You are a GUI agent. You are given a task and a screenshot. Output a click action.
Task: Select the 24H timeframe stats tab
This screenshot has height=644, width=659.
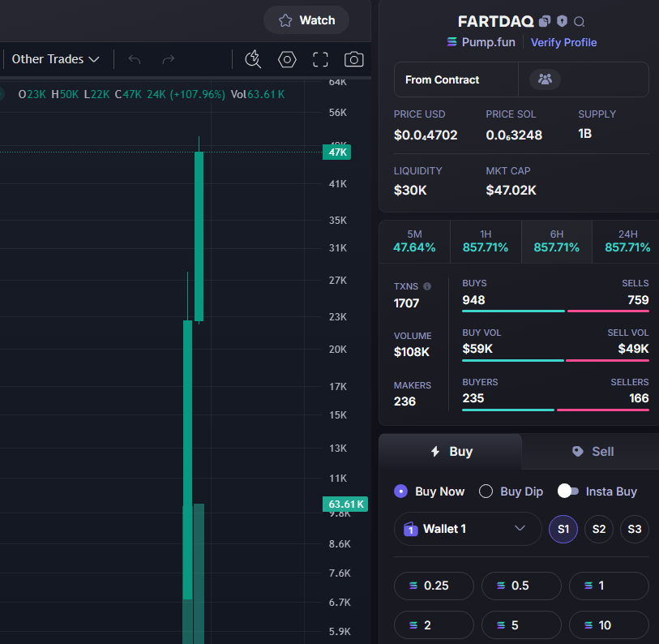point(627,242)
